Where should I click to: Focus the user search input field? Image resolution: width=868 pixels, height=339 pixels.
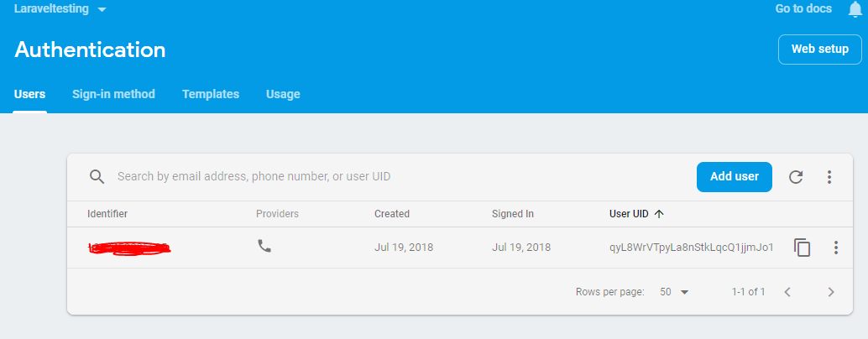point(399,177)
